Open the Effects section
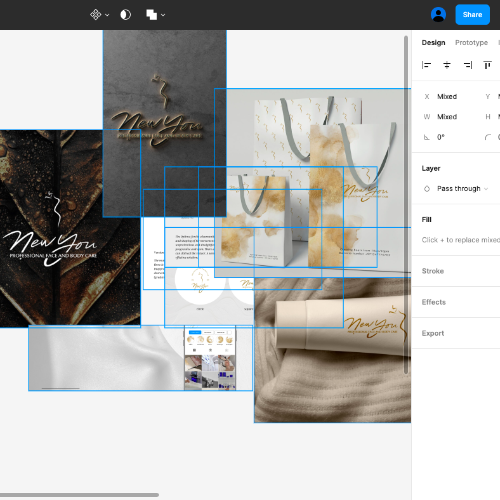 pyautogui.click(x=434, y=302)
